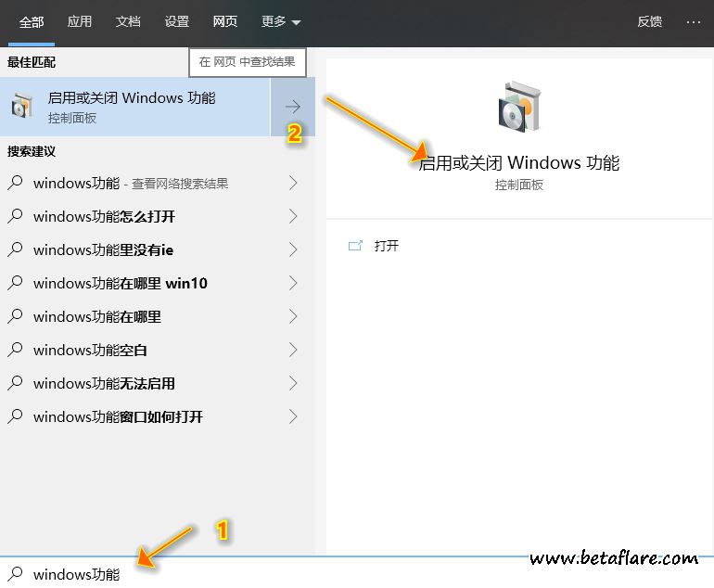Select best match 启用或关闭 Windows 功能

(135, 107)
